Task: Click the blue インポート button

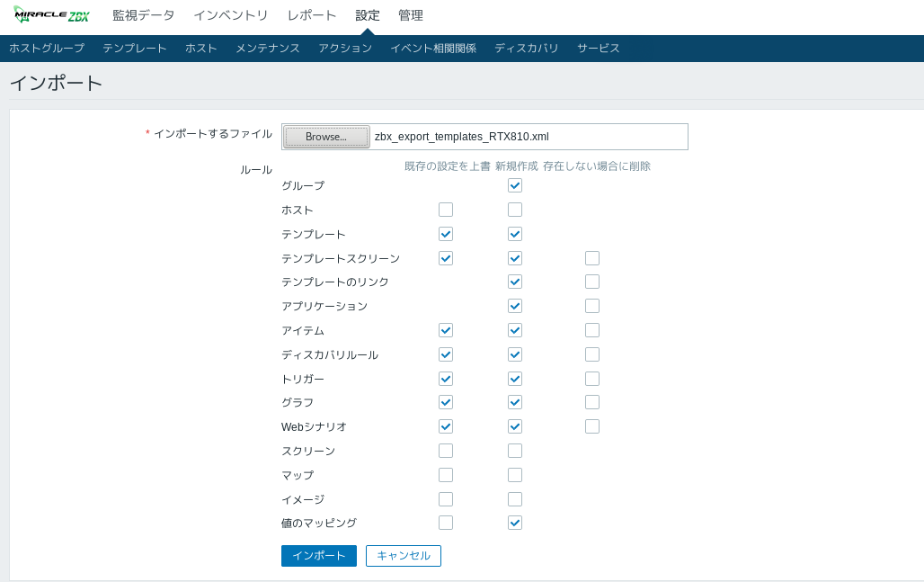Action: click(318, 556)
